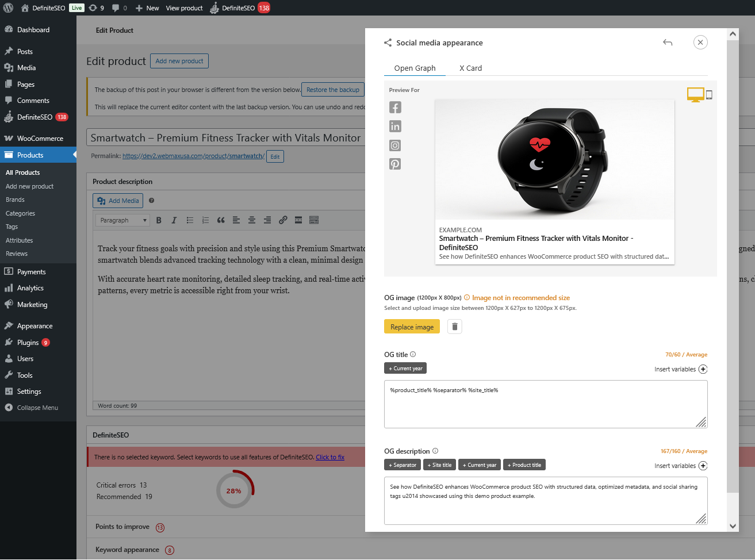Expand the Points to improve section
Screen dimensions: 755x560
tap(124, 527)
